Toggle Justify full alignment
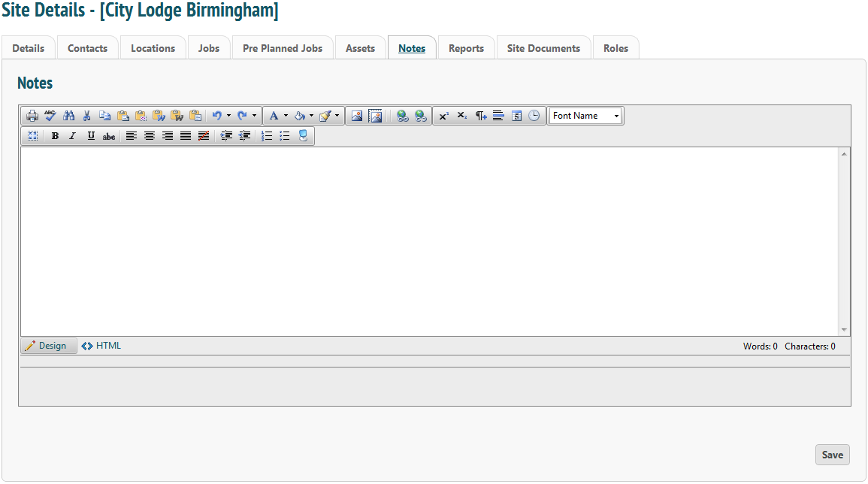This screenshot has width=868, height=484. pos(186,136)
